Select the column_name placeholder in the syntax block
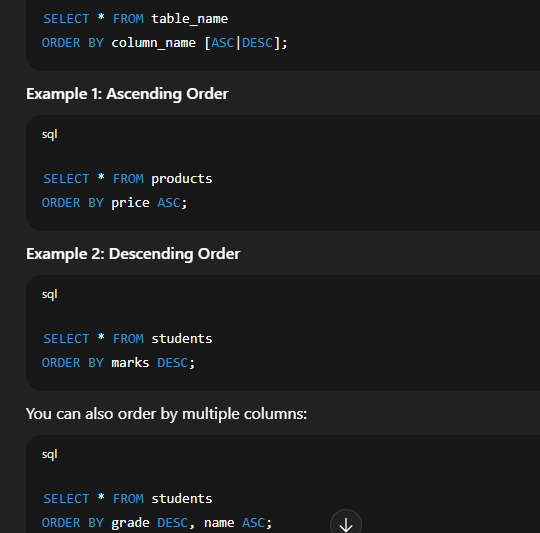This screenshot has width=540, height=533. click(x=154, y=43)
